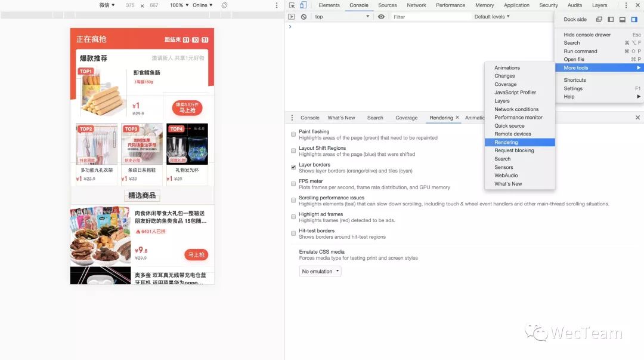Click the rotate device orientation icon
The image size is (644, 360).
(x=224, y=5)
